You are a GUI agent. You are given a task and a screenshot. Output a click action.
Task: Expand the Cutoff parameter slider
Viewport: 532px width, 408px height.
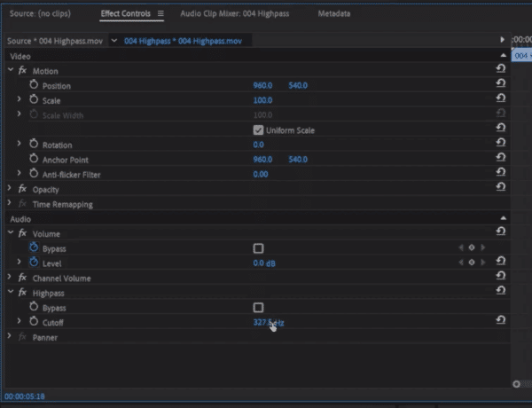[x=19, y=321]
